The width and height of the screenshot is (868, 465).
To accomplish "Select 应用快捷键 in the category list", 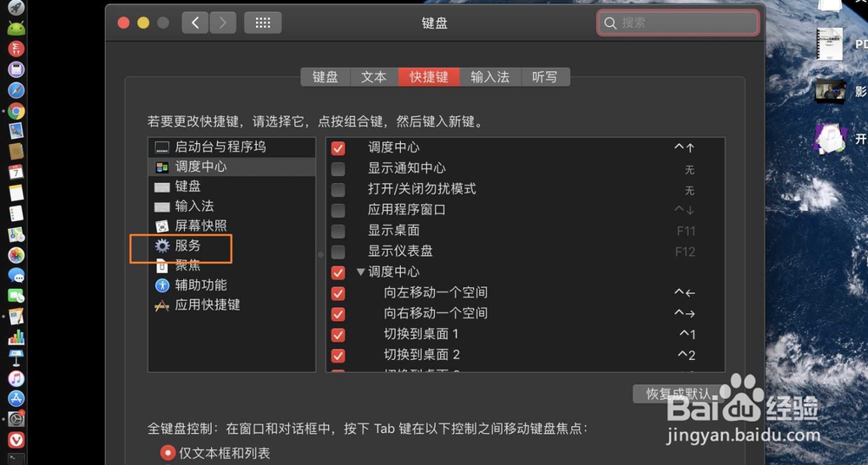I will [x=232, y=305].
